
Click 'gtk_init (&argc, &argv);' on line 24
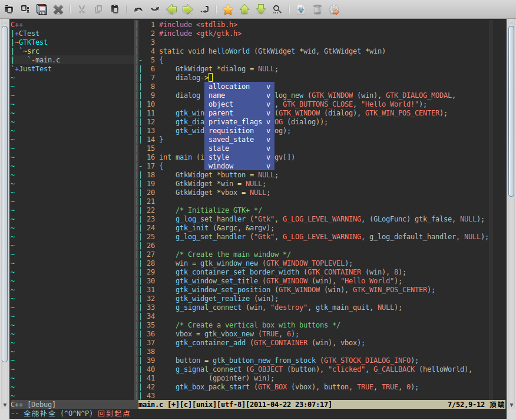(224, 228)
